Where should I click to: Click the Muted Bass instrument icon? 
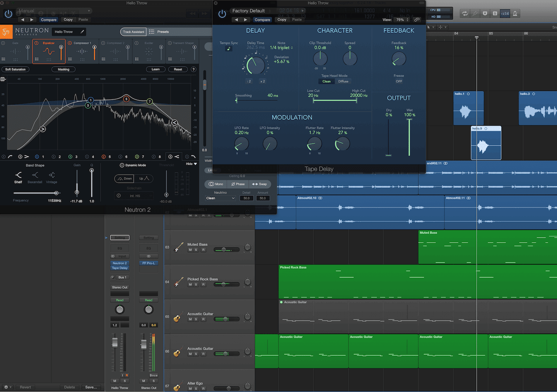click(x=178, y=247)
